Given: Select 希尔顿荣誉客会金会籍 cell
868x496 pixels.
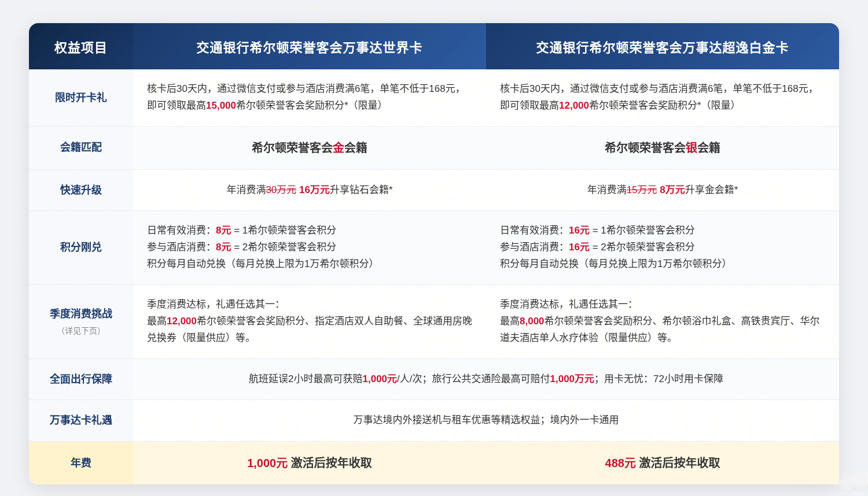Looking at the screenshot, I should 309,148.
